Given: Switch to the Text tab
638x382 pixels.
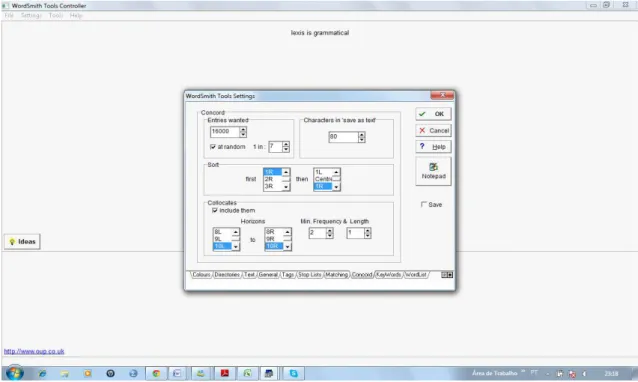Looking at the screenshot, I should [x=249, y=275].
